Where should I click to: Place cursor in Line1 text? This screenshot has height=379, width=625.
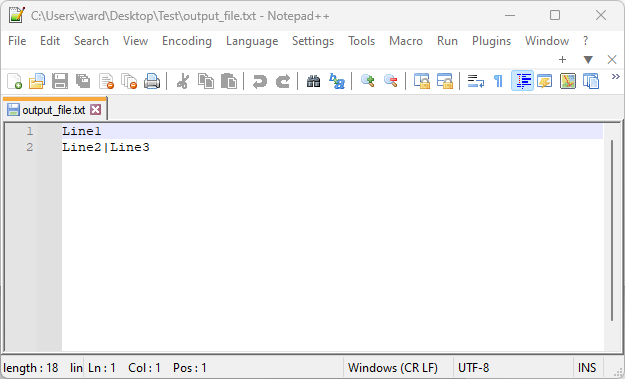click(x=82, y=131)
